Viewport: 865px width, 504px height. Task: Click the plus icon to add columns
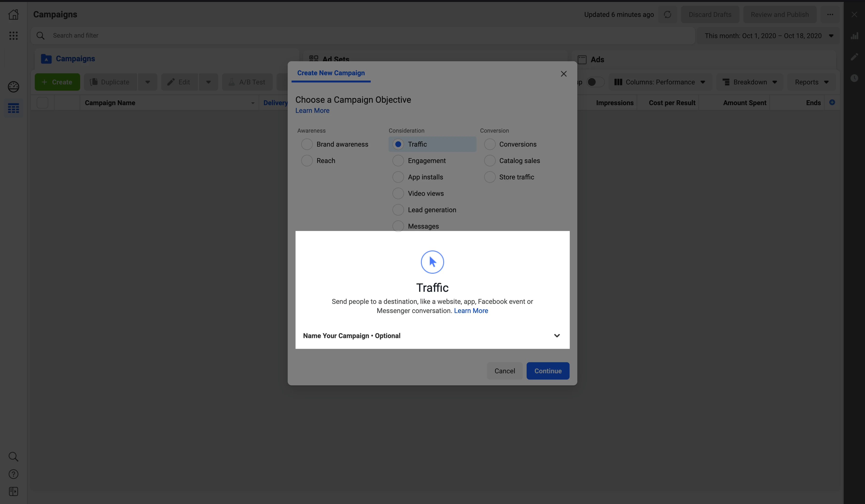(x=832, y=102)
